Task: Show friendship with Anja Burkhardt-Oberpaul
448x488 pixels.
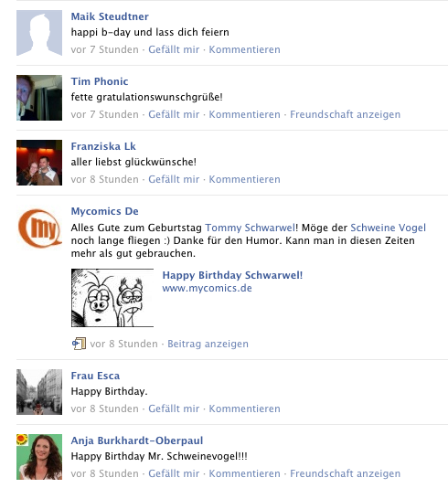Action: (345, 473)
